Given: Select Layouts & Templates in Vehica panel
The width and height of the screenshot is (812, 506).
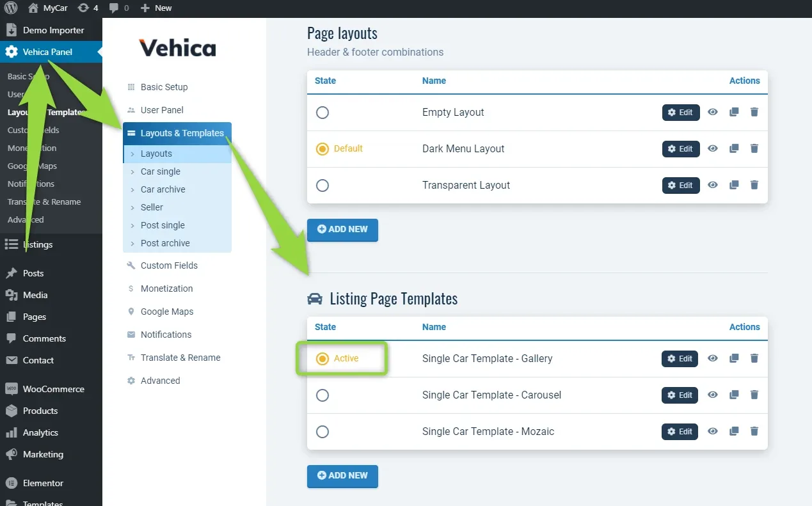Looking at the screenshot, I should (177, 133).
